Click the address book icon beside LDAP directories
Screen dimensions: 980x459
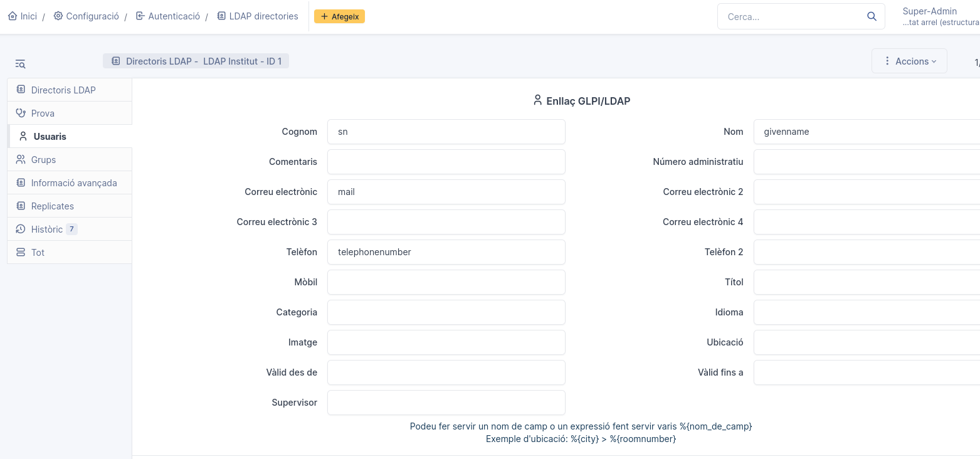click(x=221, y=16)
